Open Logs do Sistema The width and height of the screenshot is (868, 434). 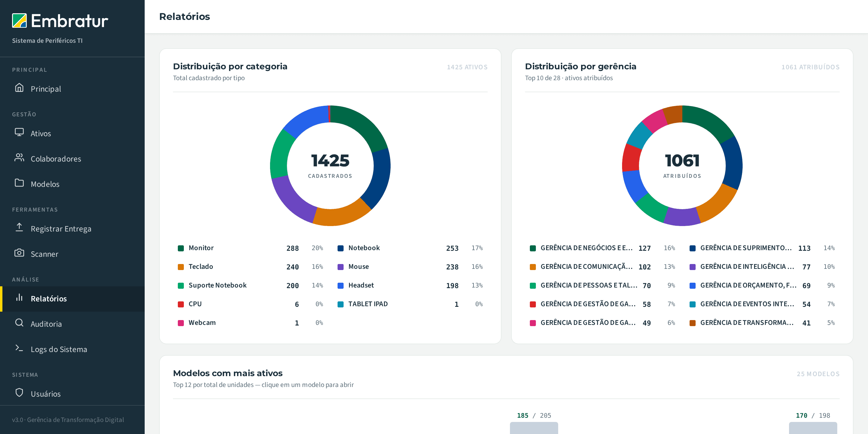tap(72, 349)
